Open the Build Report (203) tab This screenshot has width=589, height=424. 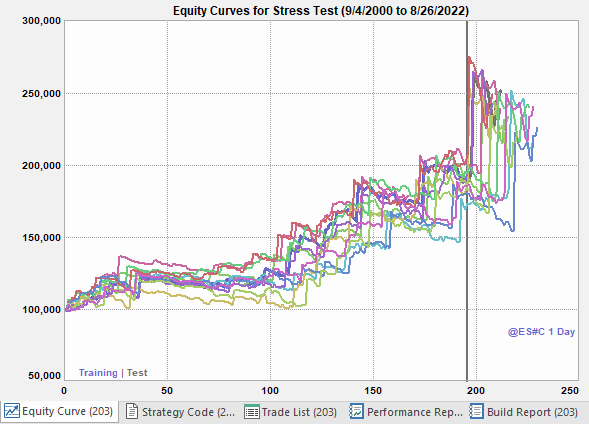click(x=524, y=412)
